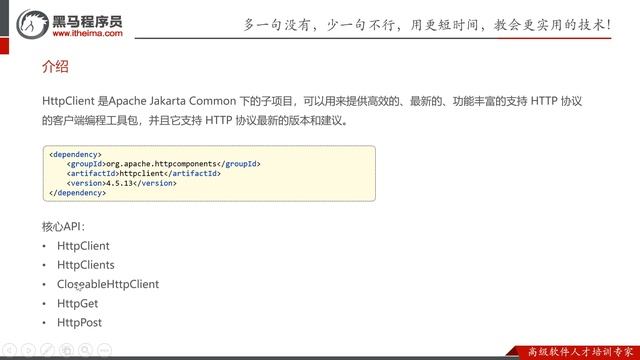Click the HttpClients bullet item
Screen dimensions: 640x360
click(x=86, y=265)
